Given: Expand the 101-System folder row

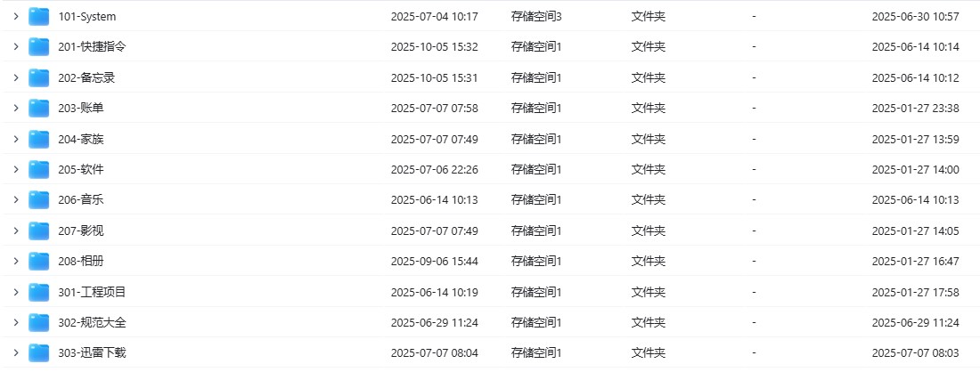Looking at the screenshot, I should point(16,17).
